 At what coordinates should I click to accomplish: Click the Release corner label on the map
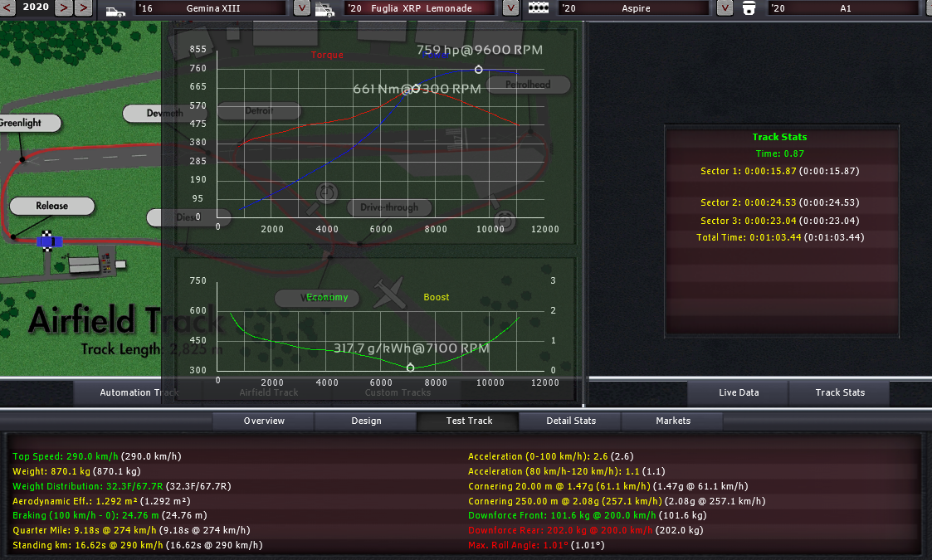coord(51,206)
